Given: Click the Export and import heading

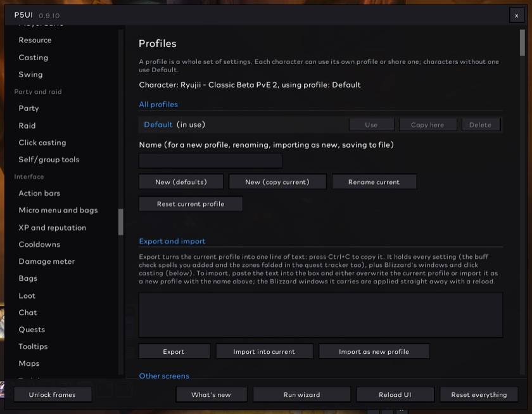Looking at the screenshot, I should [172, 241].
